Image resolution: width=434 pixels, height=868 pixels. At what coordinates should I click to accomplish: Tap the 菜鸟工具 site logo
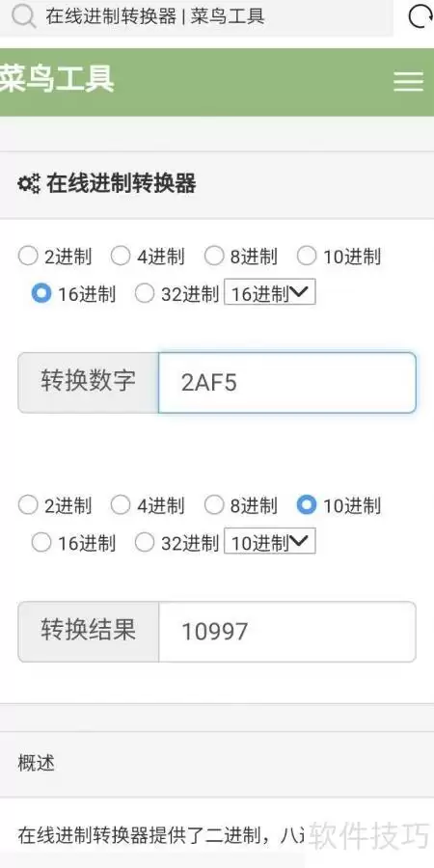click(57, 79)
